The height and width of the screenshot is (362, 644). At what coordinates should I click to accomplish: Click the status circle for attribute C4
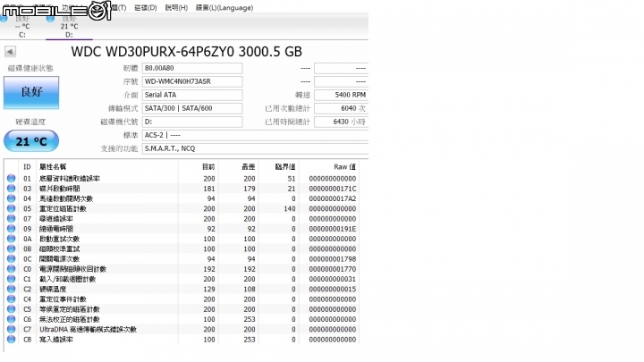click(x=11, y=299)
